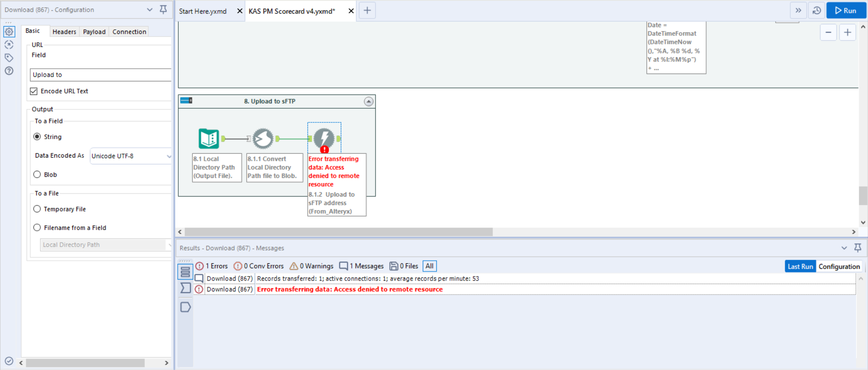Click the '8.1.1 Convert Local Directory' annotation
868x370 pixels.
pos(275,168)
